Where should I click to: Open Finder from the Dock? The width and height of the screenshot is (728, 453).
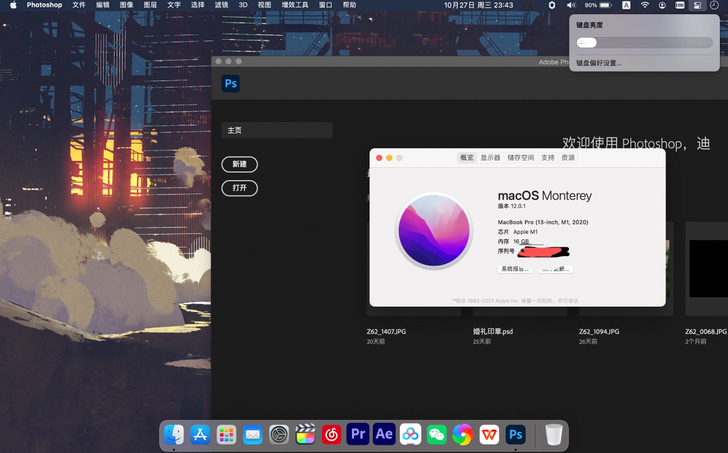point(174,434)
